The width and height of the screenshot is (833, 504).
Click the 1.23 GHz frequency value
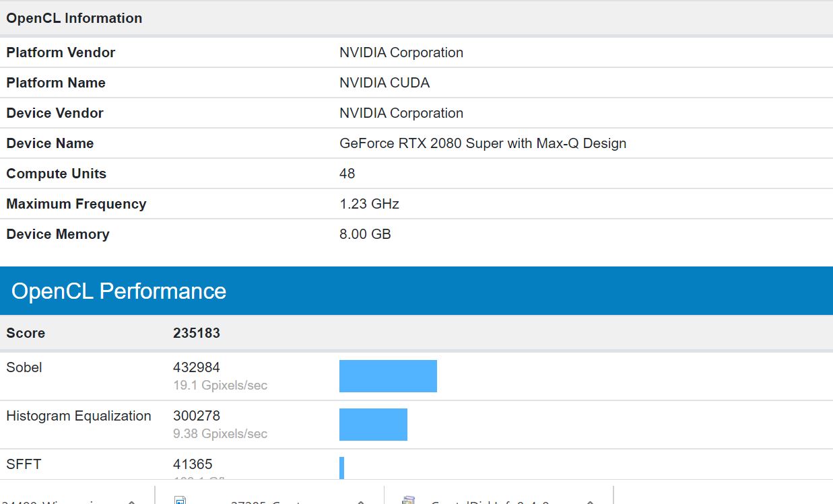click(x=370, y=204)
